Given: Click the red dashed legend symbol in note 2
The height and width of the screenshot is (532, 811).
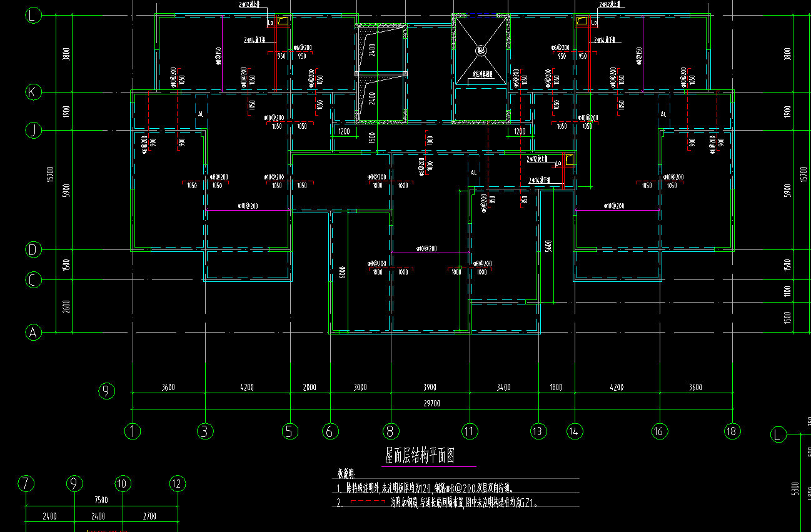Looking at the screenshot, I should [367, 502].
